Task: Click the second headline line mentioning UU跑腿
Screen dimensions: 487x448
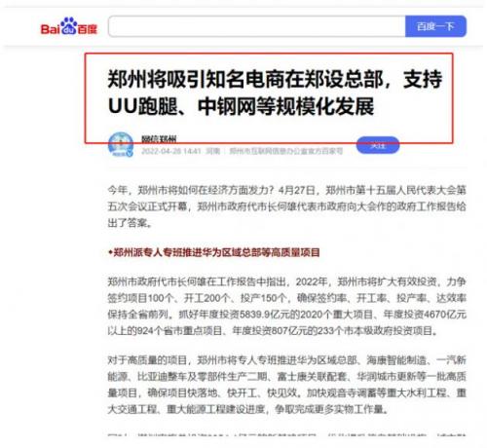Action: [241, 106]
